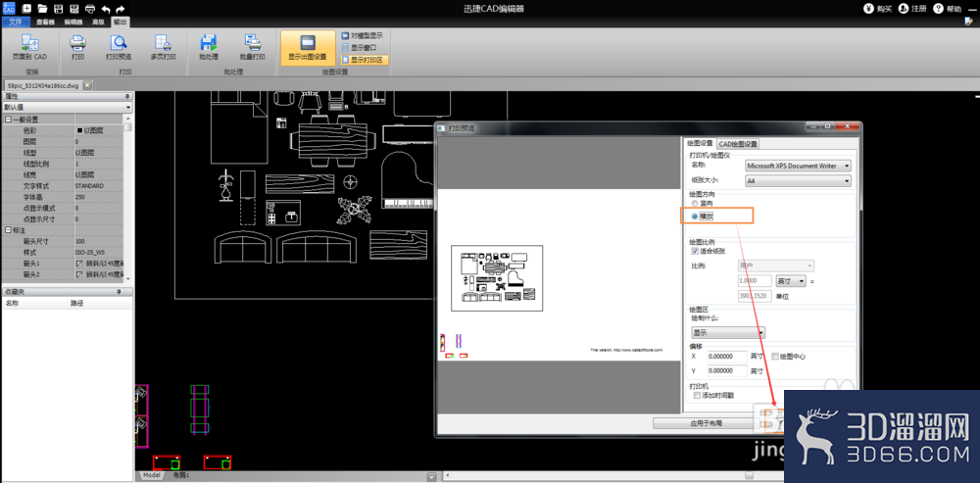980x483 pixels.
Task: Collapse the 一般设置 section
Action: tap(8, 120)
